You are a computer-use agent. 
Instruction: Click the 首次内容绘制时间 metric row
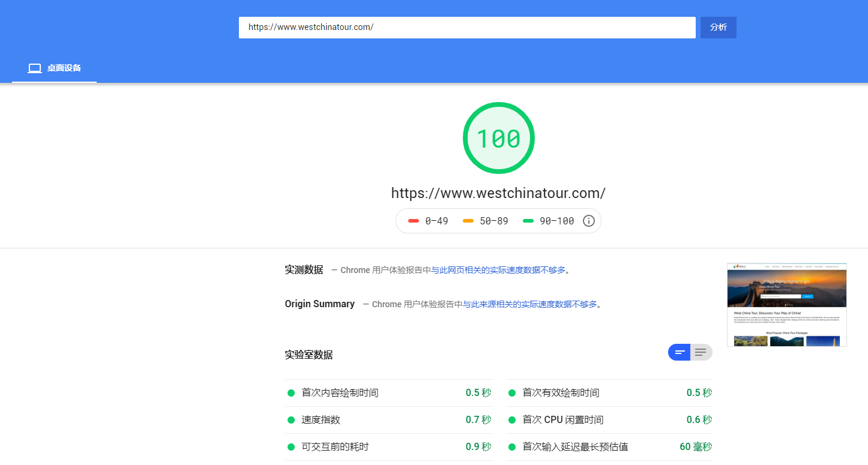tap(388, 393)
